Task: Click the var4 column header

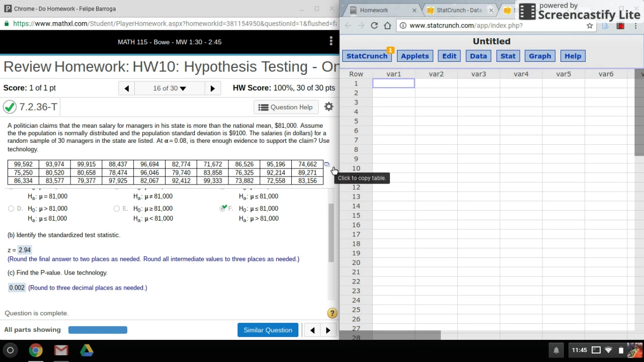Action: pyautogui.click(x=521, y=74)
